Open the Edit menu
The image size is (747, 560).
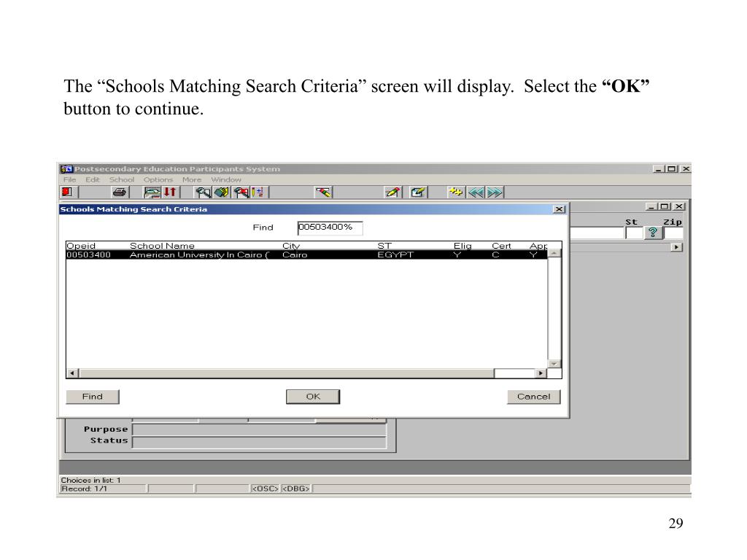pyautogui.click(x=93, y=179)
